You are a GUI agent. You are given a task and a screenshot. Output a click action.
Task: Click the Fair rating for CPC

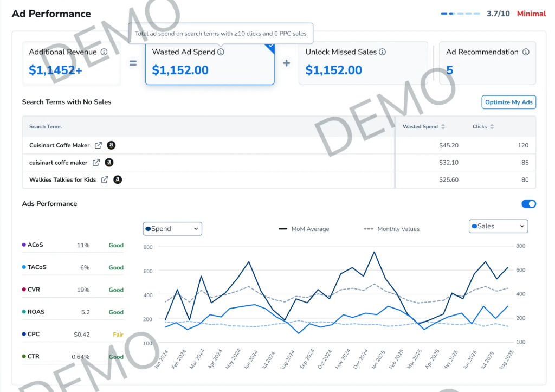click(x=118, y=335)
